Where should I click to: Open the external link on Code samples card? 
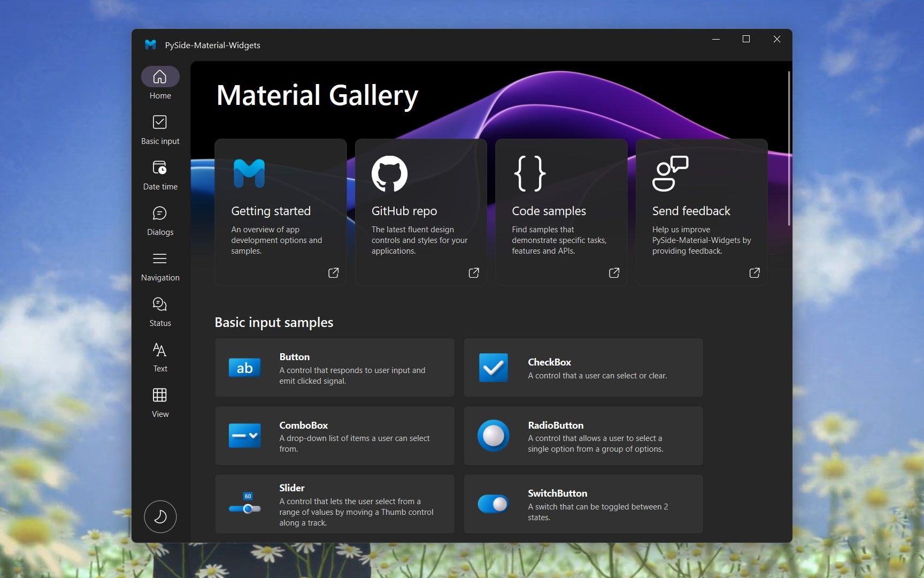[614, 273]
